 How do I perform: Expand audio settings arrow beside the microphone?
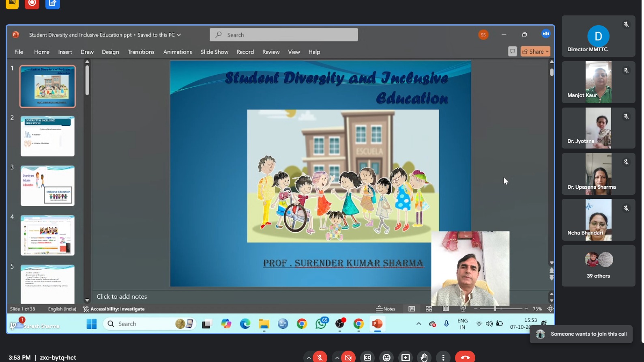[x=309, y=358]
